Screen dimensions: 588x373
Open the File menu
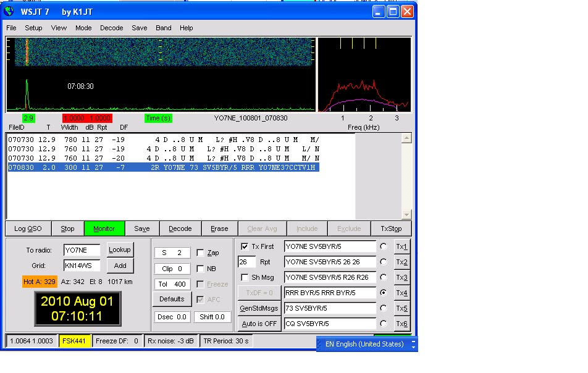click(11, 28)
